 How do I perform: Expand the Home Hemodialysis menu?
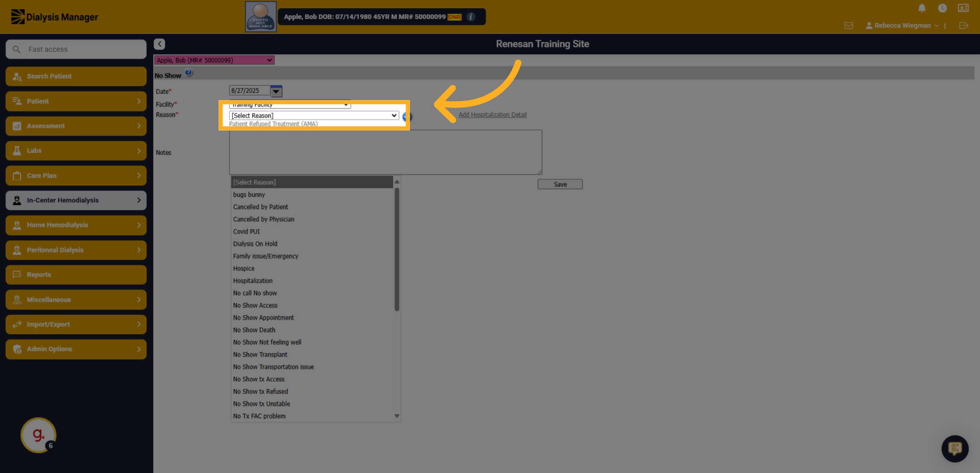76,225
